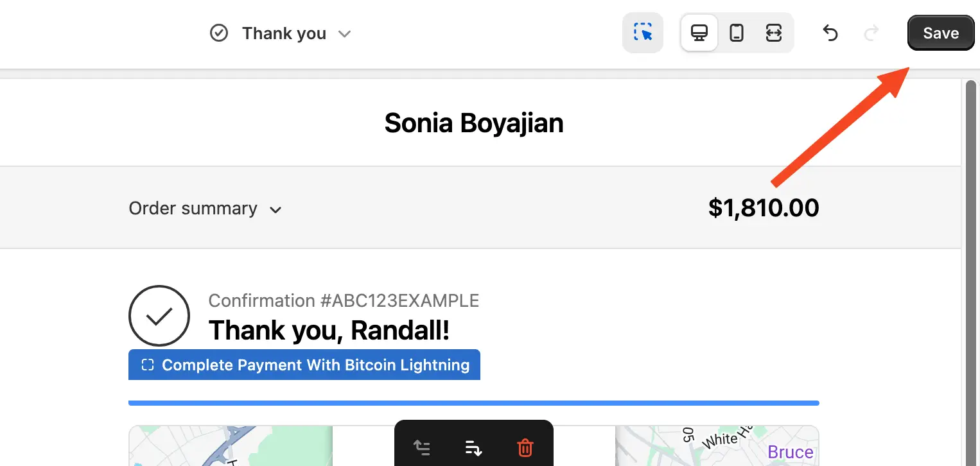980x466 pixels.
Task: Click the Complete Payment With Bitcoin Lightning button
Action: point(304,365)
